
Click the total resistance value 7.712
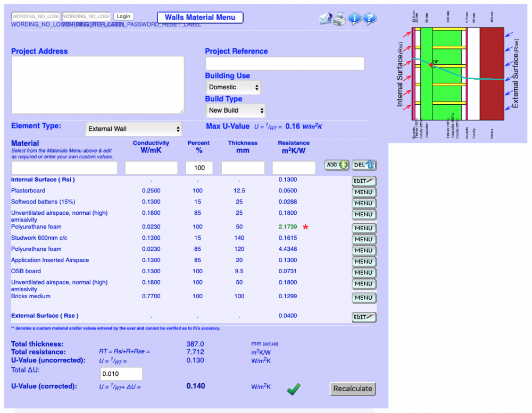click(195, 352)
